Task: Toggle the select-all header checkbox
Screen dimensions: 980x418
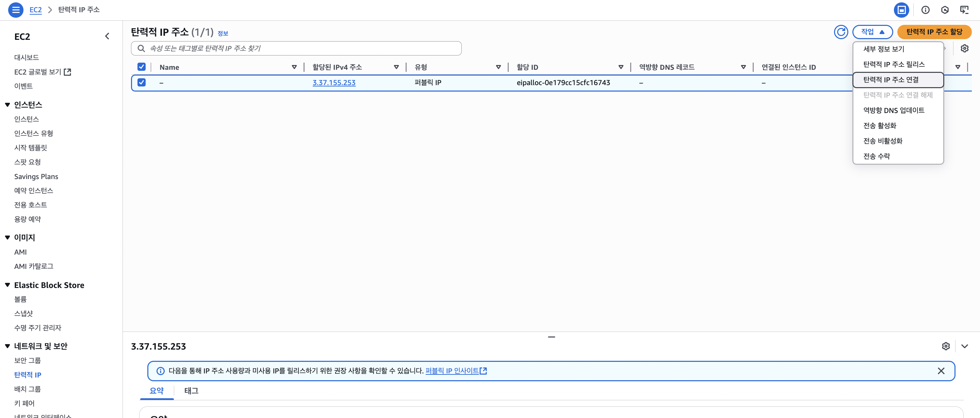Action: (x=141, y=67)
